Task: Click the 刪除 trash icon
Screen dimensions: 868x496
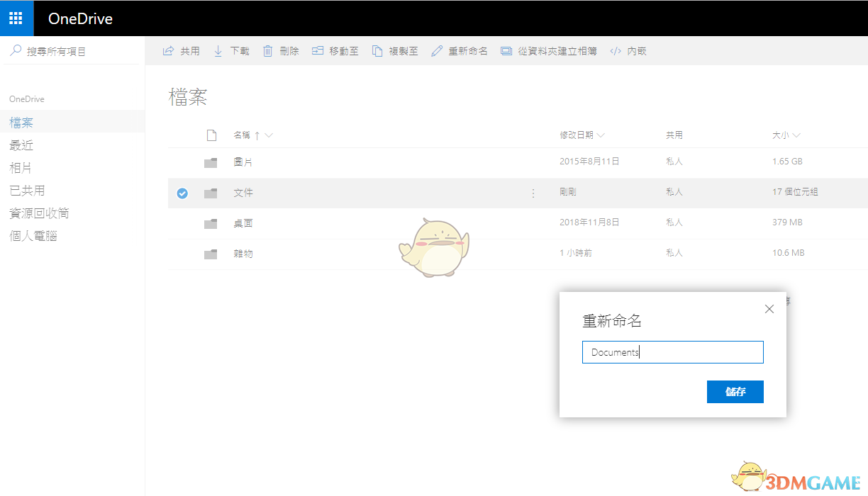Action: click(267, 51)
